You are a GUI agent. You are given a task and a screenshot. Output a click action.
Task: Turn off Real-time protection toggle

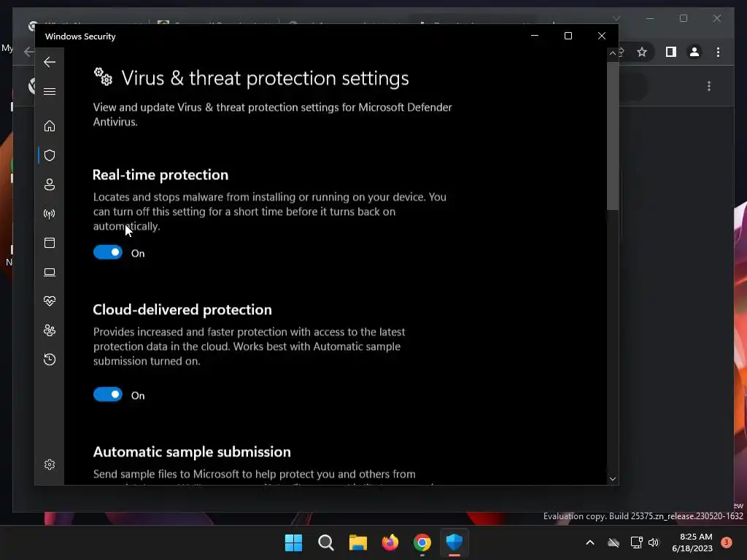click(108, 252)
